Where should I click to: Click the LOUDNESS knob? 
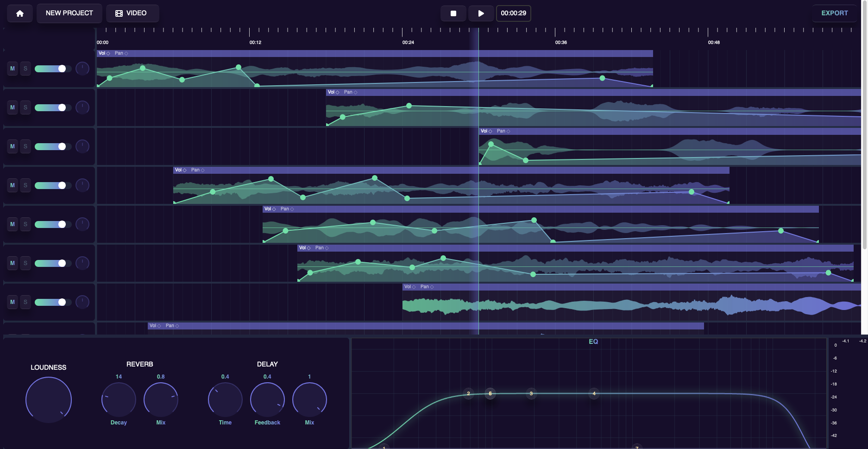click(x=49, y=399)
